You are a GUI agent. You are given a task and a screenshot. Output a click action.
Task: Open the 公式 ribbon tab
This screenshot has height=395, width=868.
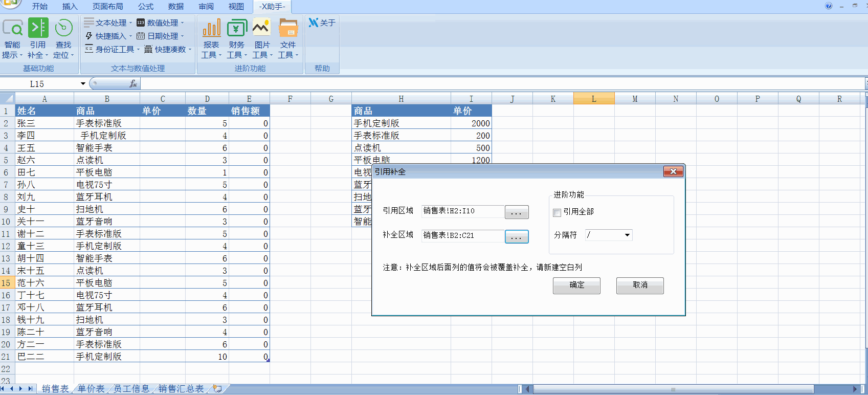click(x=146, y=6)
